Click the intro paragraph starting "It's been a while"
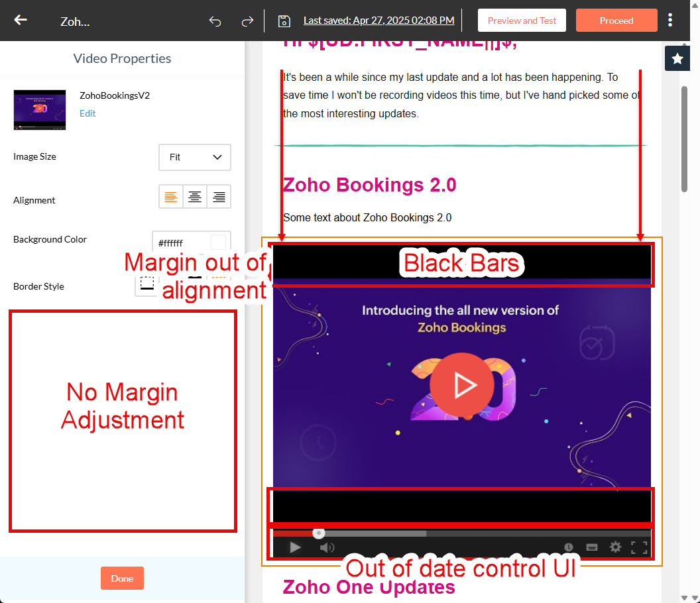The image size is (700, 603). [x=461, y=95]
